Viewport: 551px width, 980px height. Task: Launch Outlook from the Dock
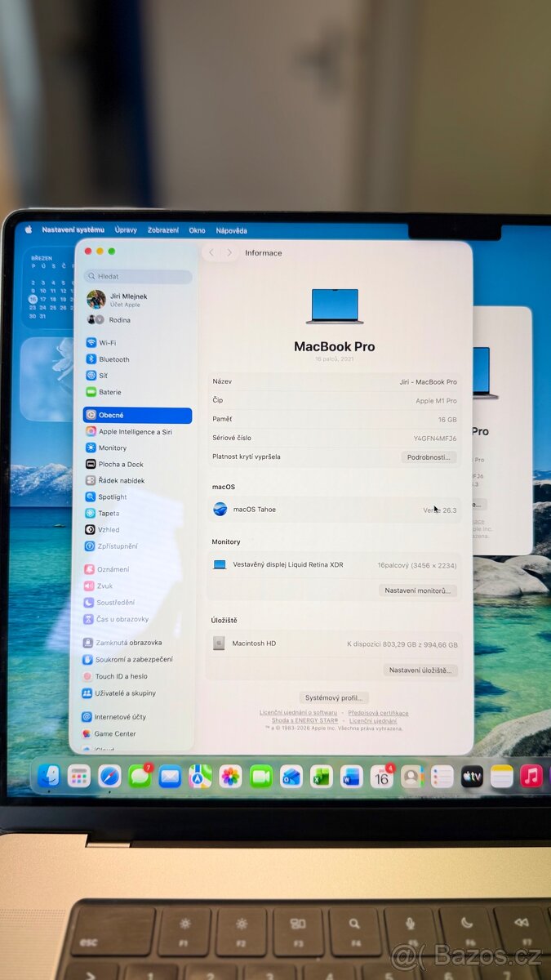click(291, 776)
